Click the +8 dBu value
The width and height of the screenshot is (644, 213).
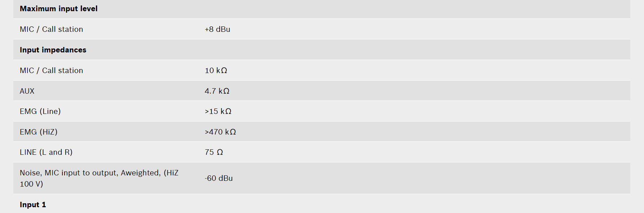coord(218,29)
